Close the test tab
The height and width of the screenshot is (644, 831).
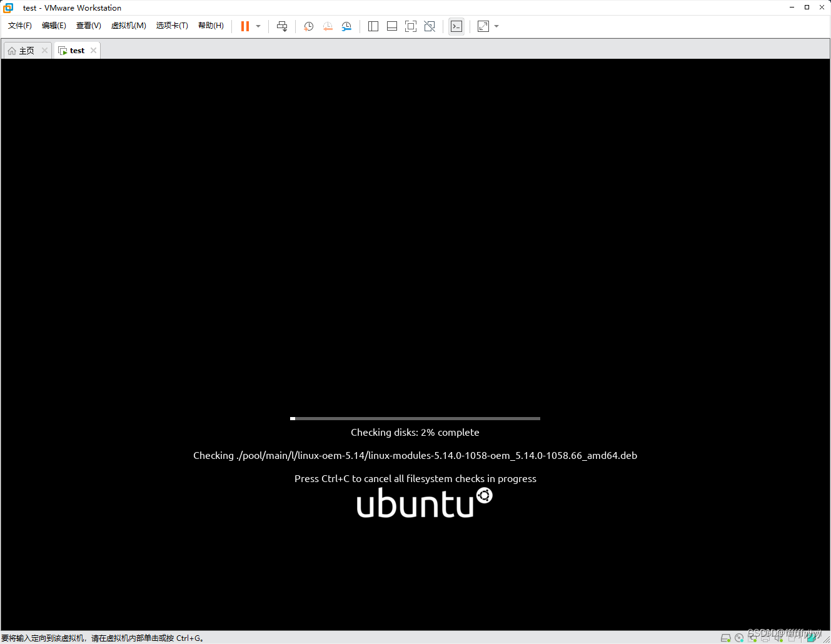(93, 51)
